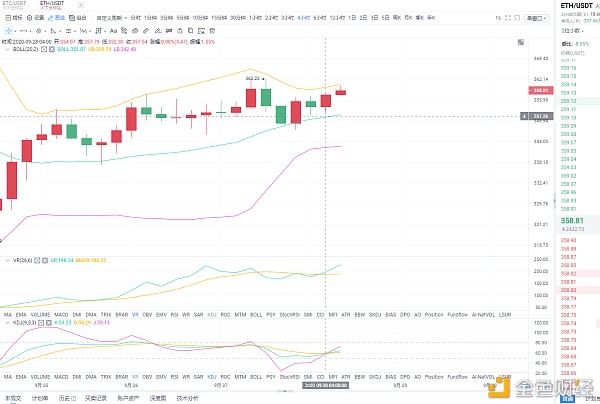
Task: Open BOLL indicator settings icon
Action: click(x=44, y=49)
